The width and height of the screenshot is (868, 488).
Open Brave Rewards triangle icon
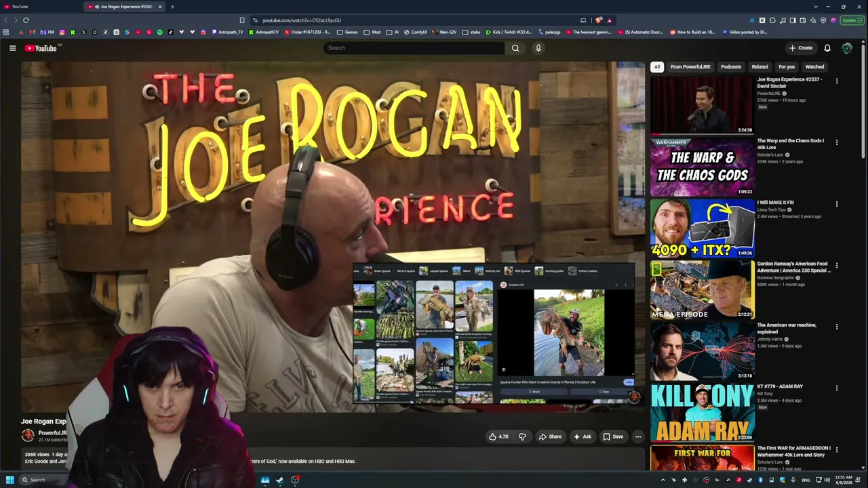tap(610, 20)
